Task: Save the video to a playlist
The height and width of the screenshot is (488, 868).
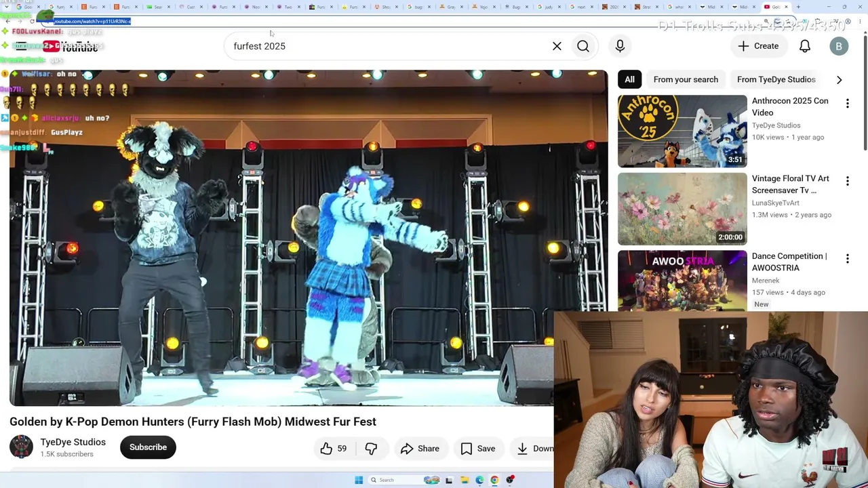Action: 478,448
